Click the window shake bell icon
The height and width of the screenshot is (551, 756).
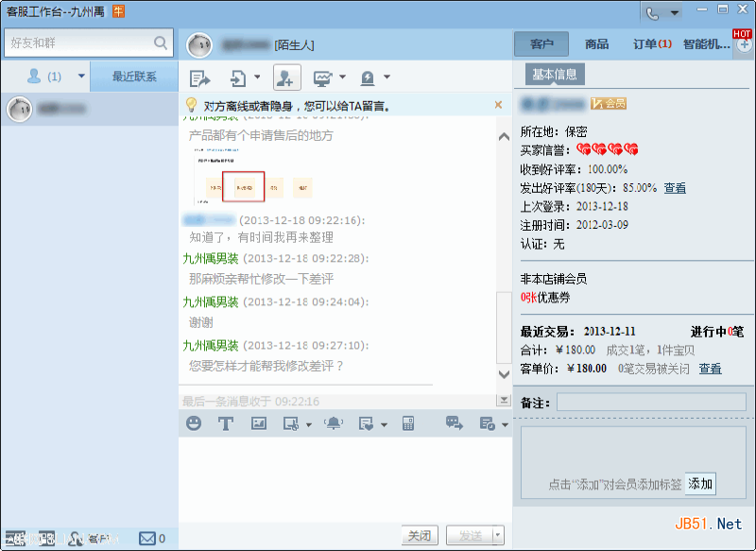(x=333, y=424)
